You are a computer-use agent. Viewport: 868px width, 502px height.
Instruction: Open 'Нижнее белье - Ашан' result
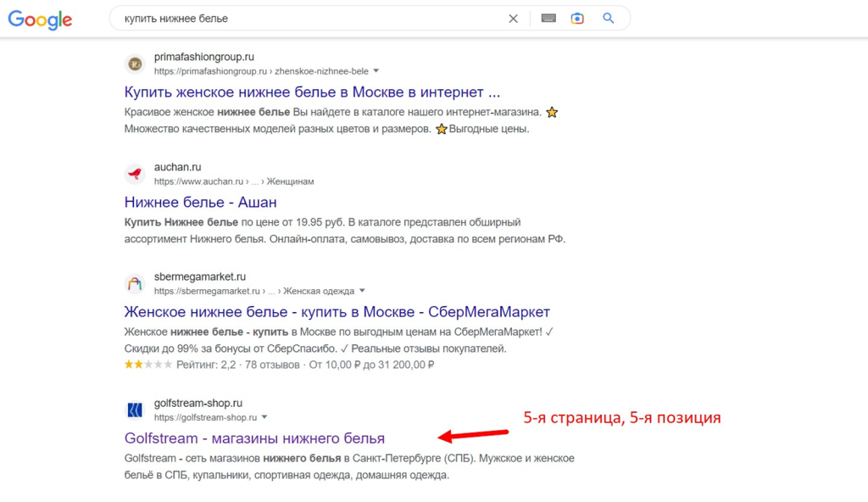coord(200,202)
